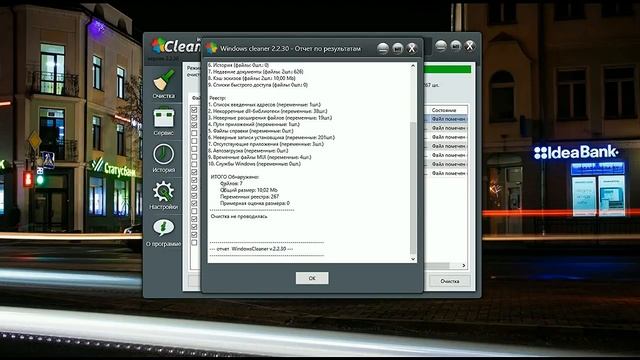This screenshot has width=640, height=360.
Task: Click report line 8. Кэш эскизов
Action: click(x=252, y=78)
